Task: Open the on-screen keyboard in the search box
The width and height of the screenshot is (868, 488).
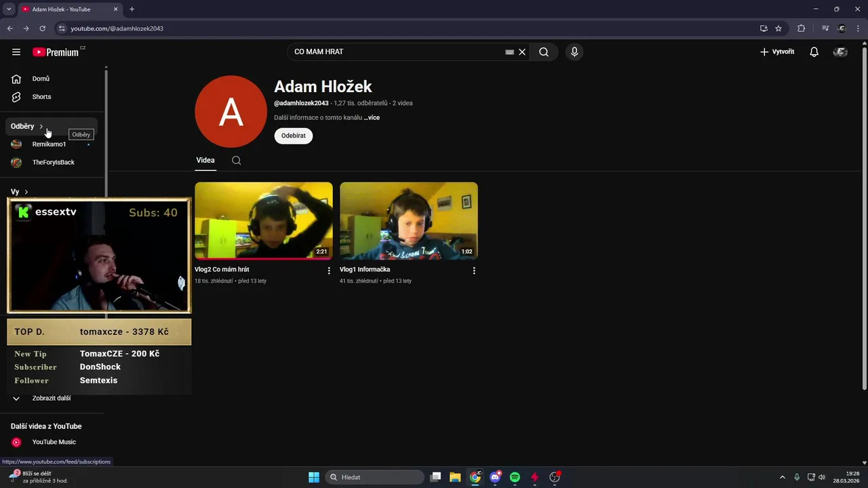Action: coord(509,52)
